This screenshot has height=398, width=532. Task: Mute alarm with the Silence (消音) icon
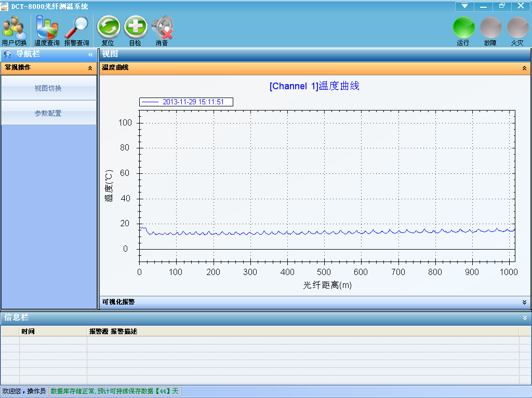pyautogui.click(x=162, y=29)
